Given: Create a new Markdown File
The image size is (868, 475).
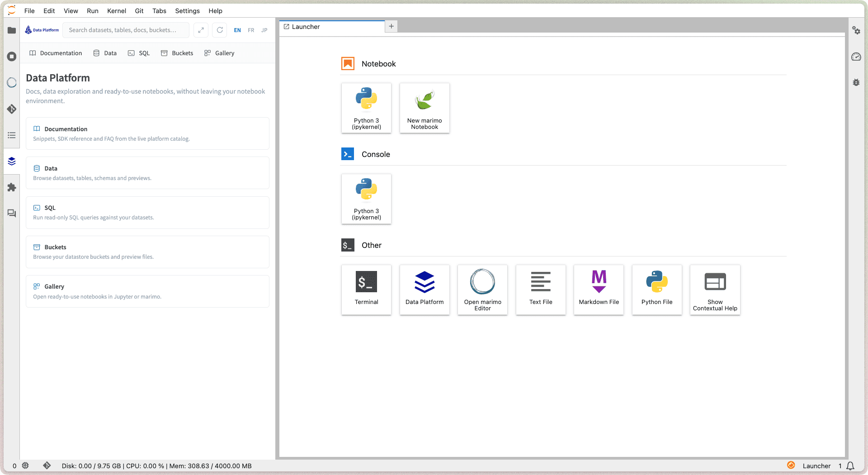Looking at the screenshot, I should [599, 290].
